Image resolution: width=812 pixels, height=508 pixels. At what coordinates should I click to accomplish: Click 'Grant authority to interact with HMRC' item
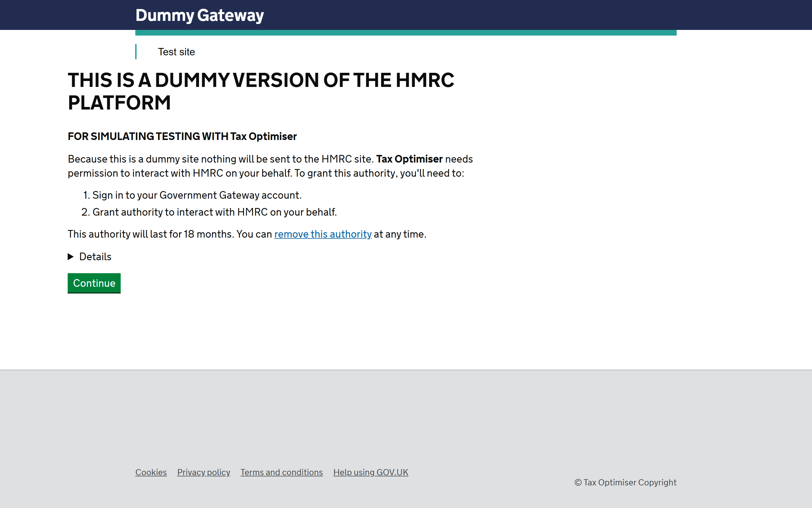click(215, 212)
